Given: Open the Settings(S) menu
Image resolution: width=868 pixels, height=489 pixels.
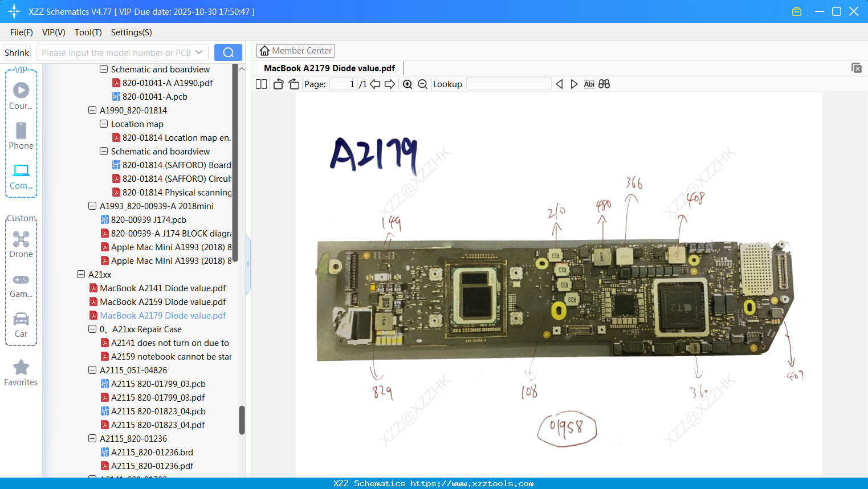Looking at the screenshot, I should pyautogui.click(x=132, y=32).
